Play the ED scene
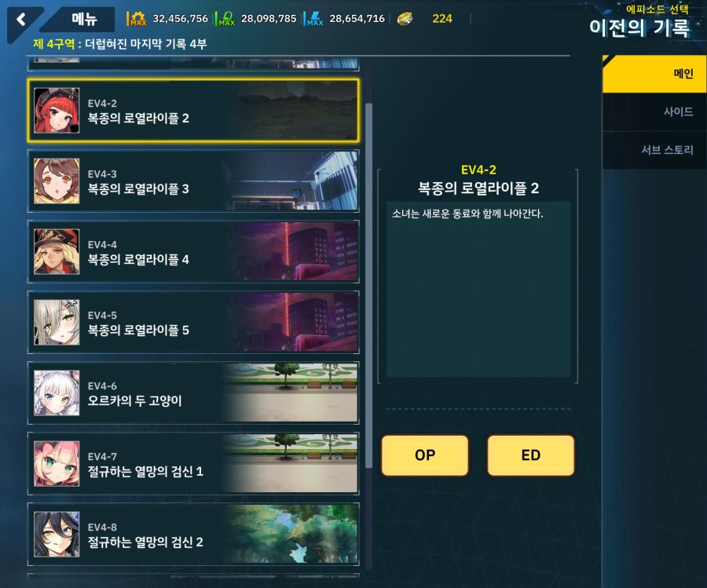707x588 pixels. (531, 455)
